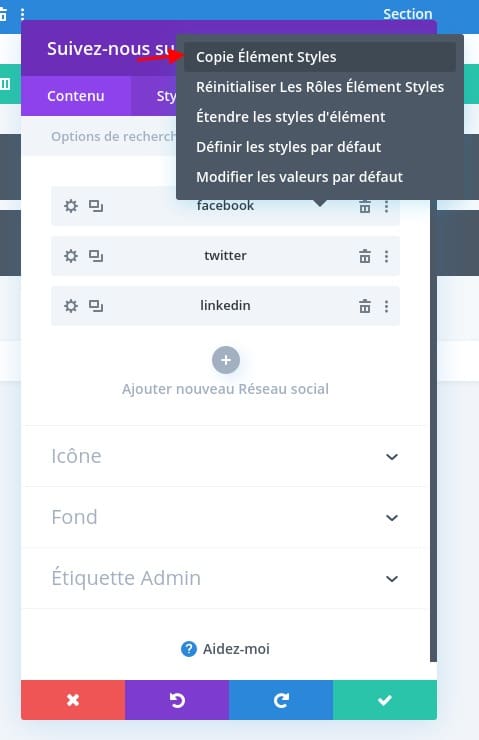Expand the Fond section chevron
The width and height of the screenshot is (479, 740).
[x=392, y=518]
